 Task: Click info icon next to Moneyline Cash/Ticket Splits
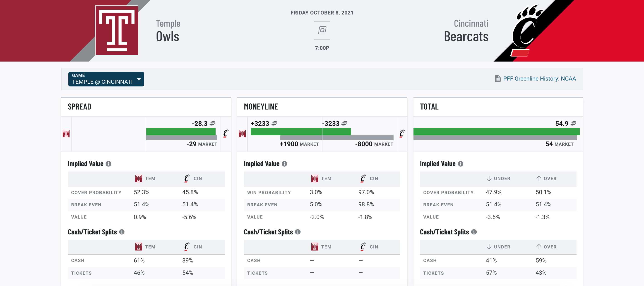[x=298, y=232]
